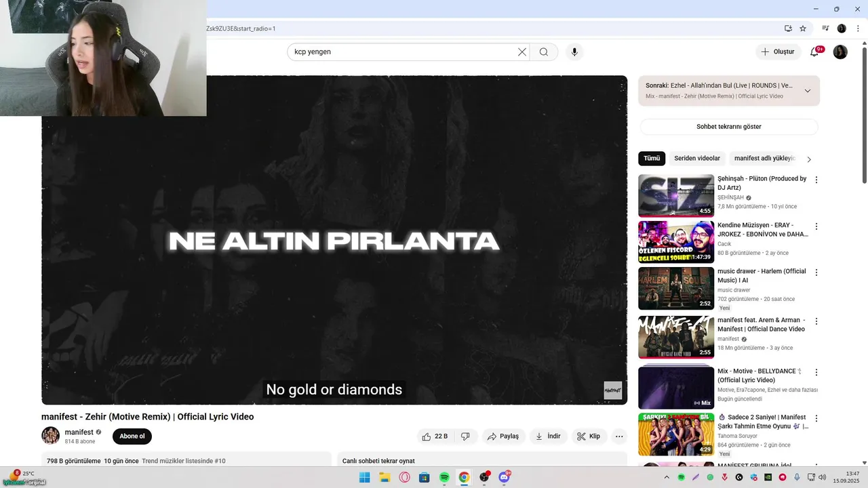The width and height of the screenshot is (868, 488).
Task: Open YouTube notifications bell
Action: [x=815, y=52]
